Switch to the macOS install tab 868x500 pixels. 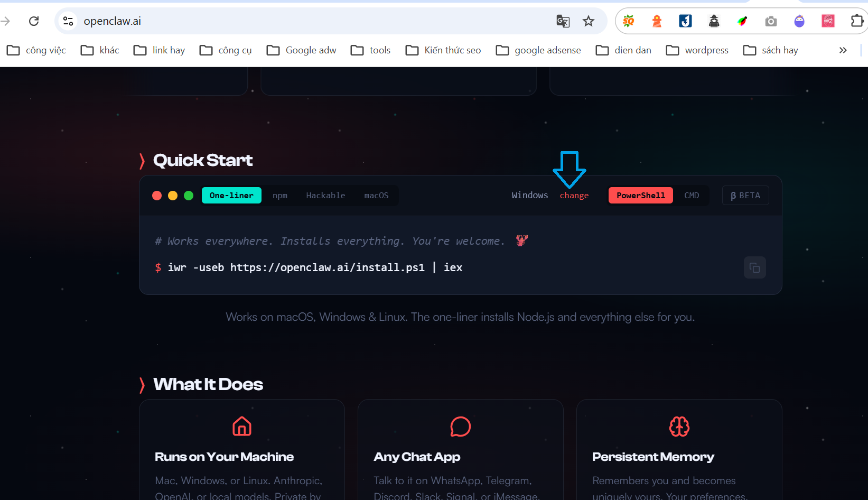pos(376,196)
